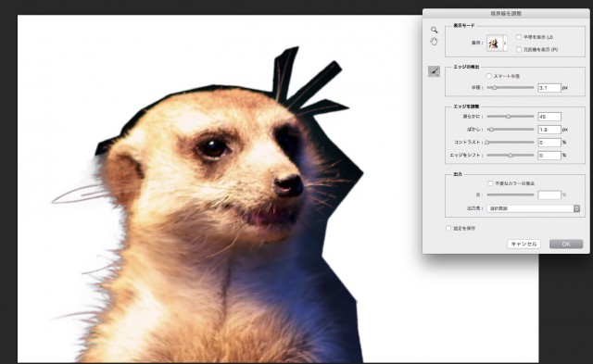Click the Radius slider in Edge Detection
Viewport: 593px width, 364px height.
(x=511, y=88)
